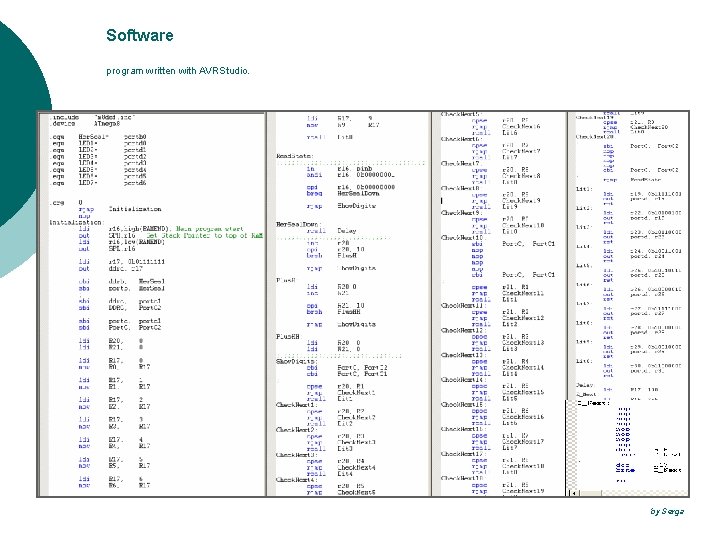720x540 pixels.
Task: Click the "by Serge" author credit
Action: (667, 511)
